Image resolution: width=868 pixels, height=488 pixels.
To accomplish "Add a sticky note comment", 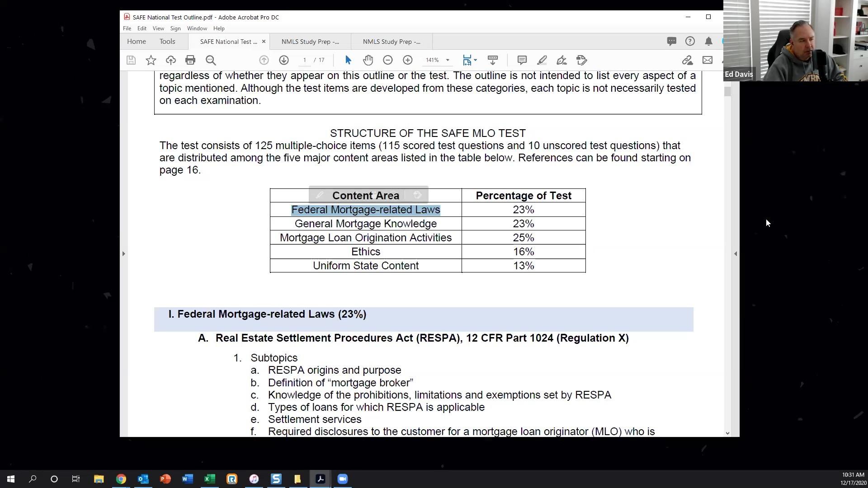I will point(522,60).
